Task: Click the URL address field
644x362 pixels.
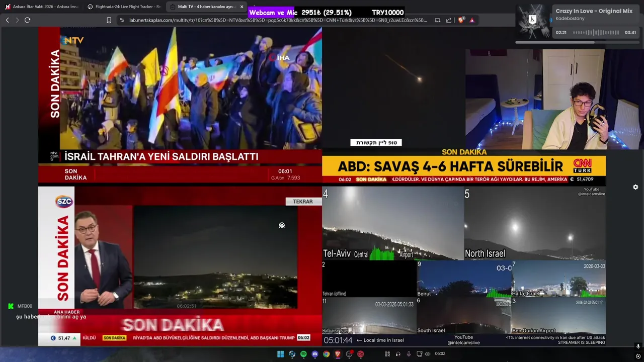Action: [278, 20]
